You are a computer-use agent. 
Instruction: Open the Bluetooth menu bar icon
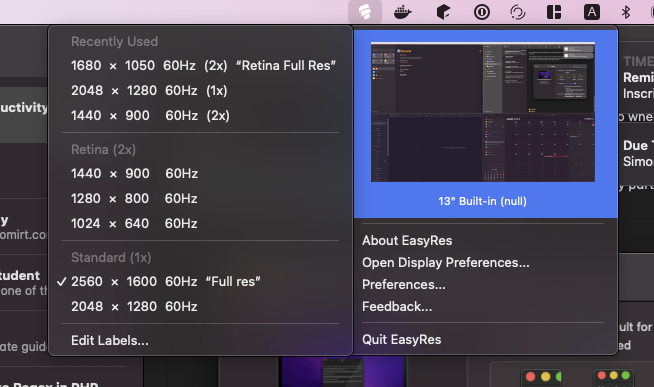pyautogui.click(x=626, y=12)
